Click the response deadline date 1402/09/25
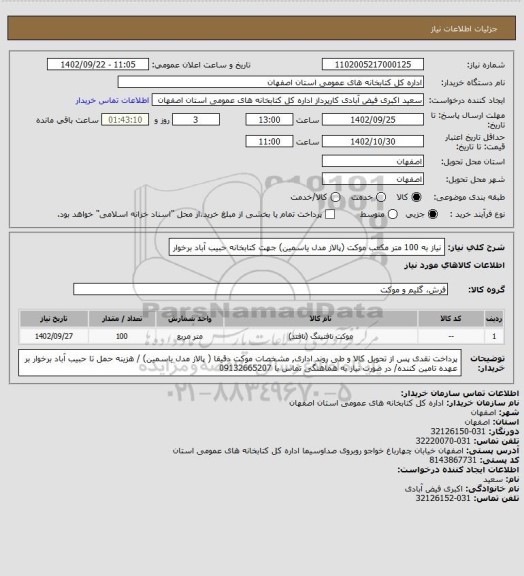The image size is (524, 576). tap(373, 120)
